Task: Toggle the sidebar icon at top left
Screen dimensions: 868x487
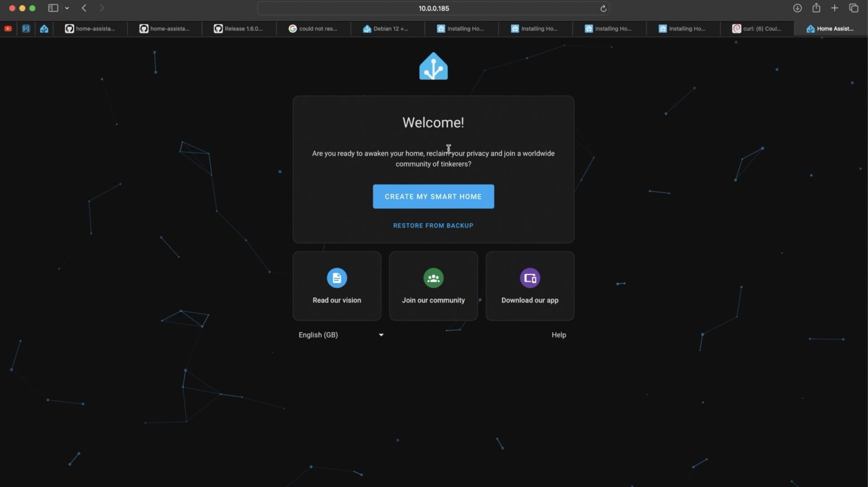Action: (x=53, y=8)
